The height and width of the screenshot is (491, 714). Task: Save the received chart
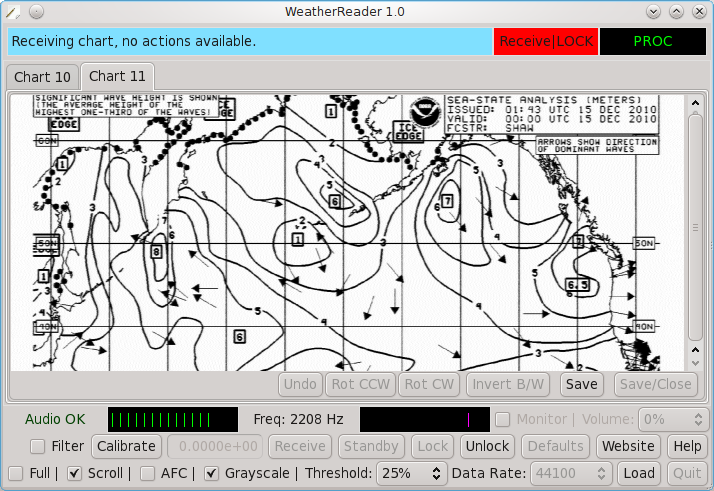tap(581, 384)
